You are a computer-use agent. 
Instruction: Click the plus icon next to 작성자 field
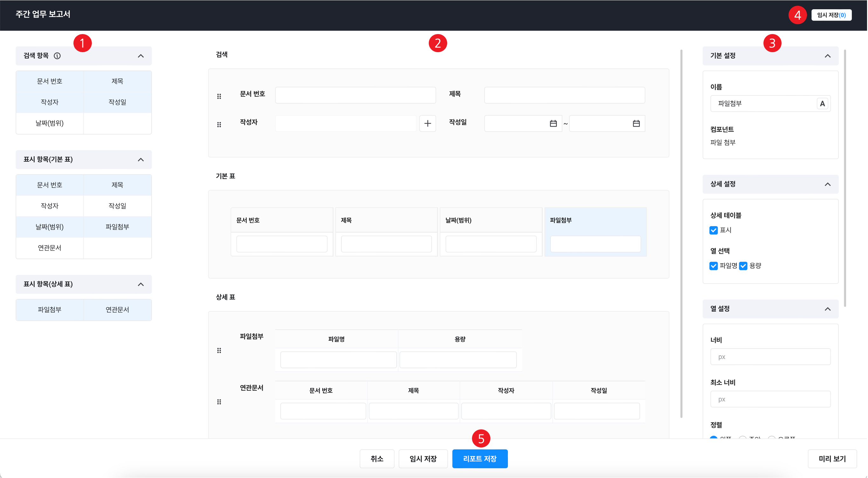pyautogui.click(x=427, y=123)
